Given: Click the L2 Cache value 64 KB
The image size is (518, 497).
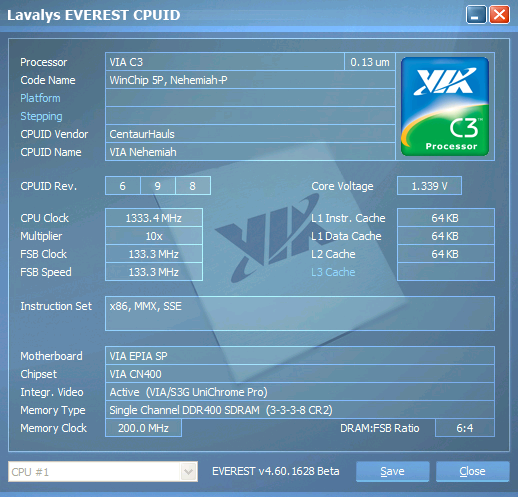Looking at the screenshot, I should (446, 254).
